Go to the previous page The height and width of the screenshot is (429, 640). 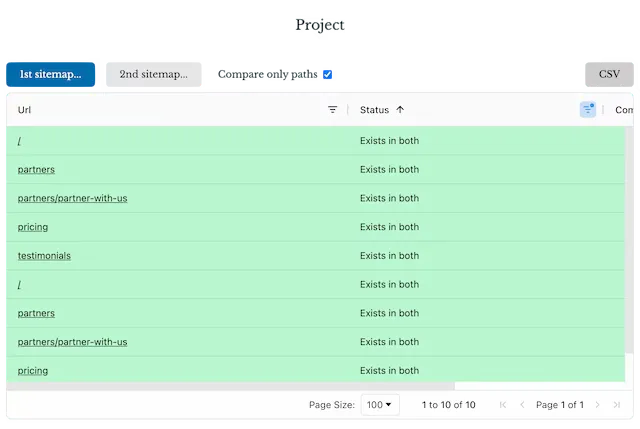522,405
